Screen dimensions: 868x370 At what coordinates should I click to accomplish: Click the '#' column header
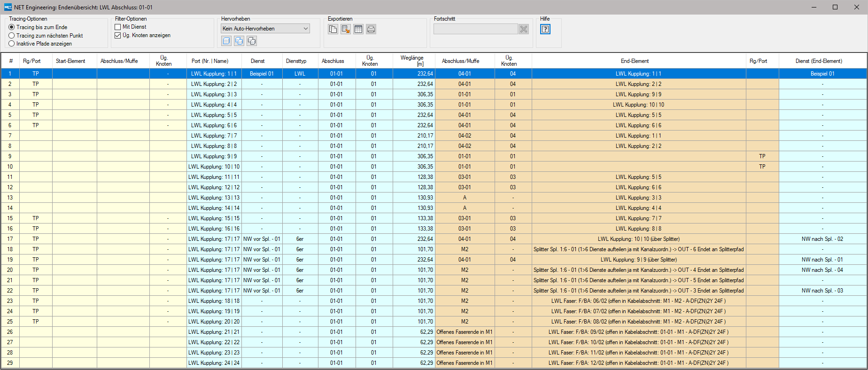point(10,61)
